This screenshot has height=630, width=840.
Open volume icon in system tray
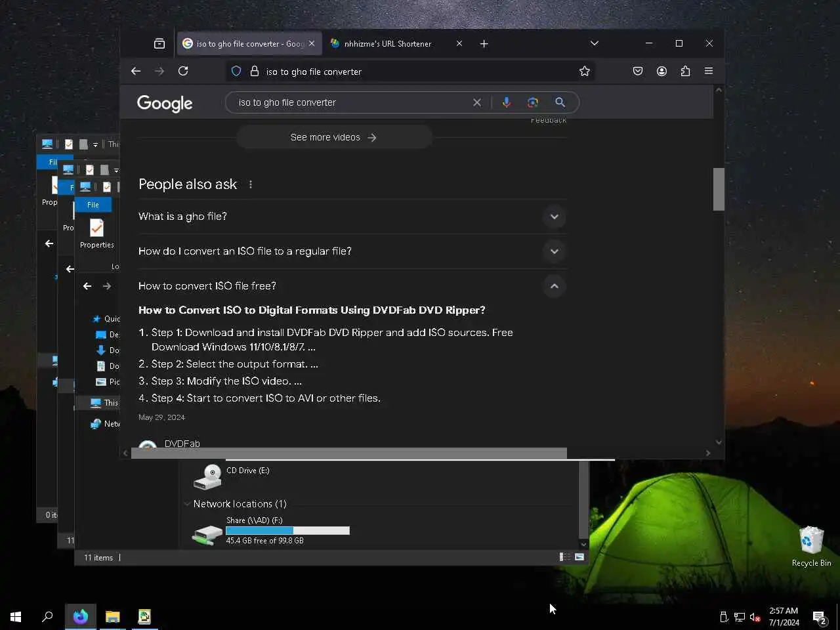point(755,617)
